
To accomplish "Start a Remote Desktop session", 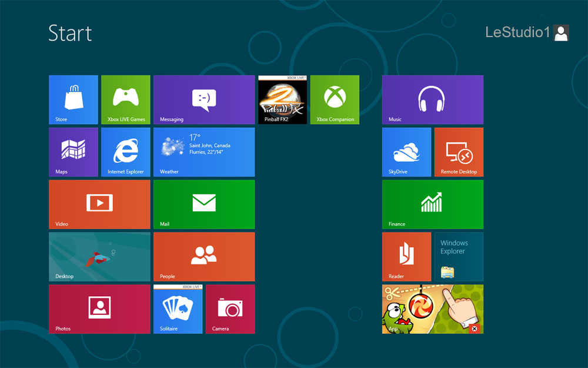I will (459, 152).
